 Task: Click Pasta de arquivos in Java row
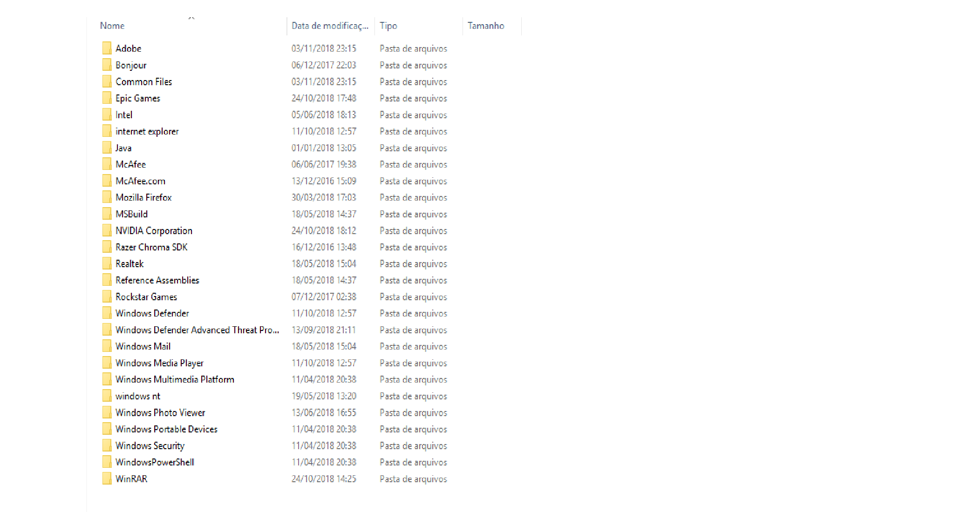coord(413,148)
